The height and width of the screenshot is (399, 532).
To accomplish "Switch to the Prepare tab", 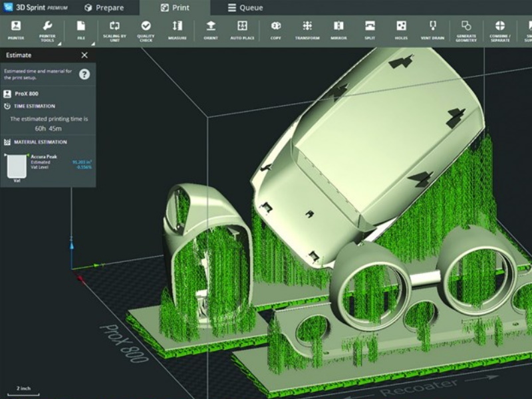I will coord(104,7).
